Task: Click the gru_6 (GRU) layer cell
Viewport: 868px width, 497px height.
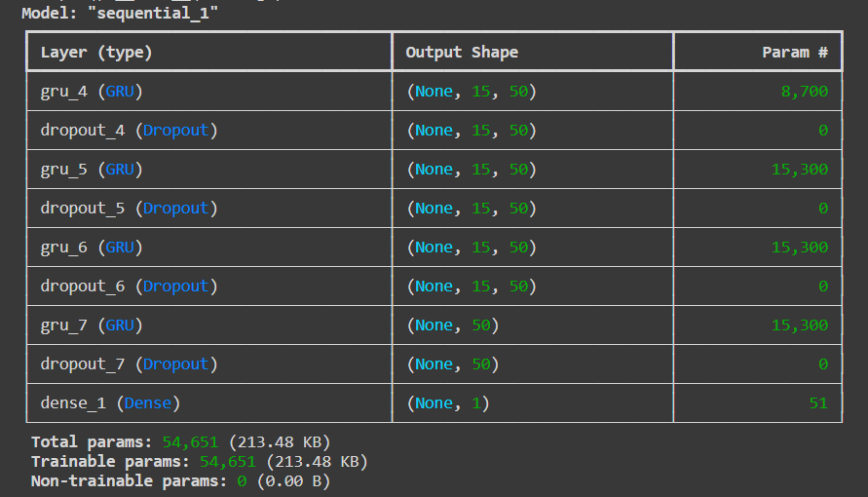Action: coord(92,248)
